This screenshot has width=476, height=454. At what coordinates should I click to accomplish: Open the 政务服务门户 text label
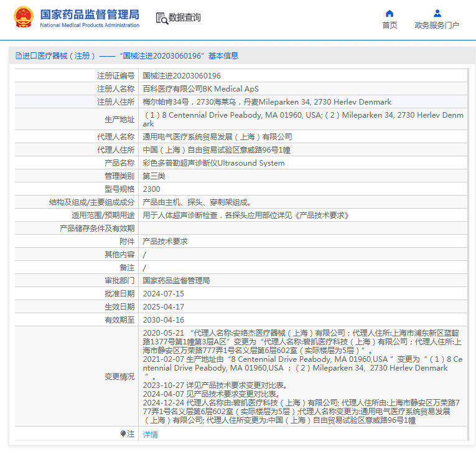click(437, 26)
